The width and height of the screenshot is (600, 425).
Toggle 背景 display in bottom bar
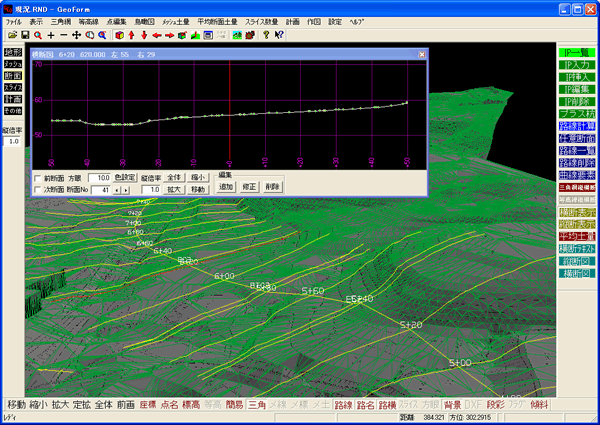coord(452,404)
